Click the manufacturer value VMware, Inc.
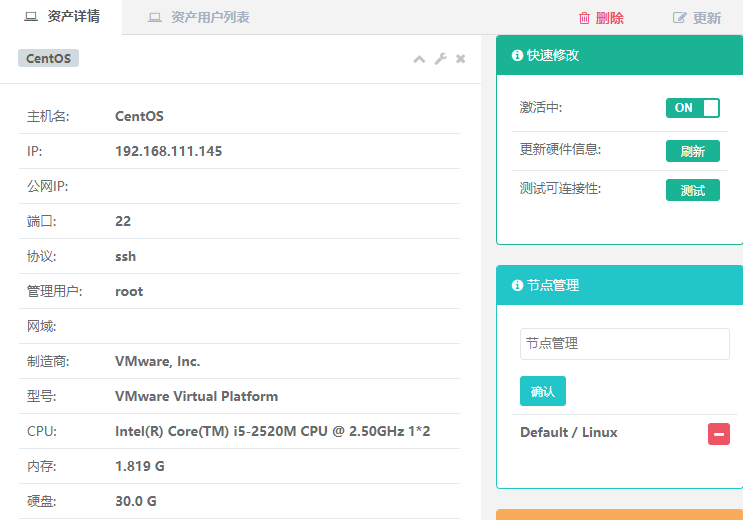 pyautogui.click(x=158, y=362)
